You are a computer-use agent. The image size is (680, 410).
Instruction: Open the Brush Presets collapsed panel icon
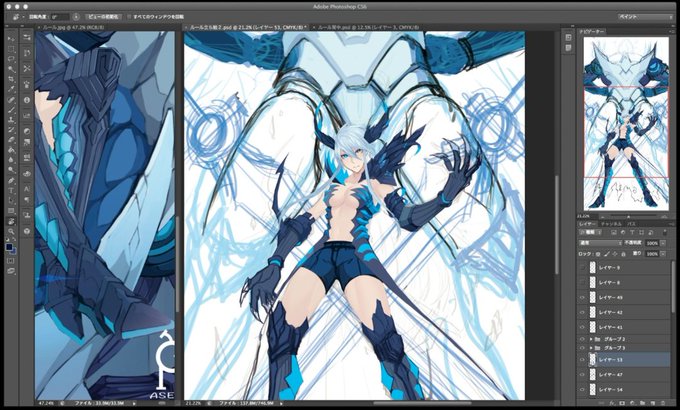point(27,37)
